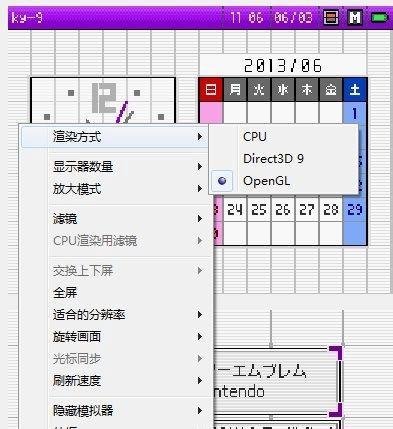The image size is (393, 429).
Task: Click the 2013/06 month title
Action: click(283, 66)
